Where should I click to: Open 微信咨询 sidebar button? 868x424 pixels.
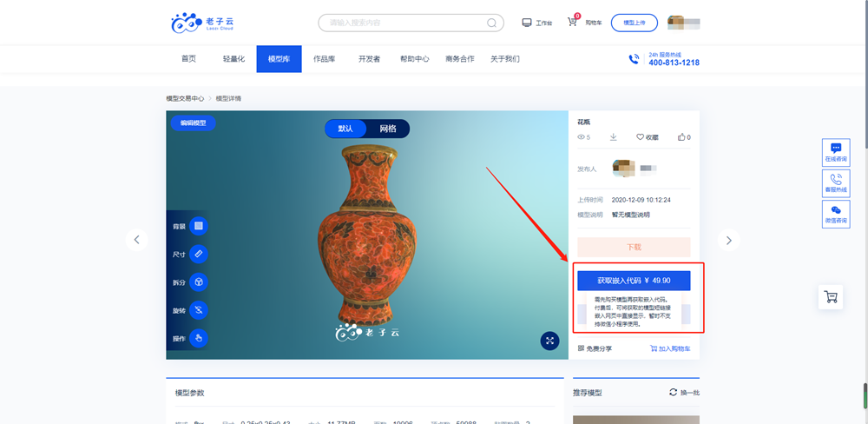pos(836,215)
